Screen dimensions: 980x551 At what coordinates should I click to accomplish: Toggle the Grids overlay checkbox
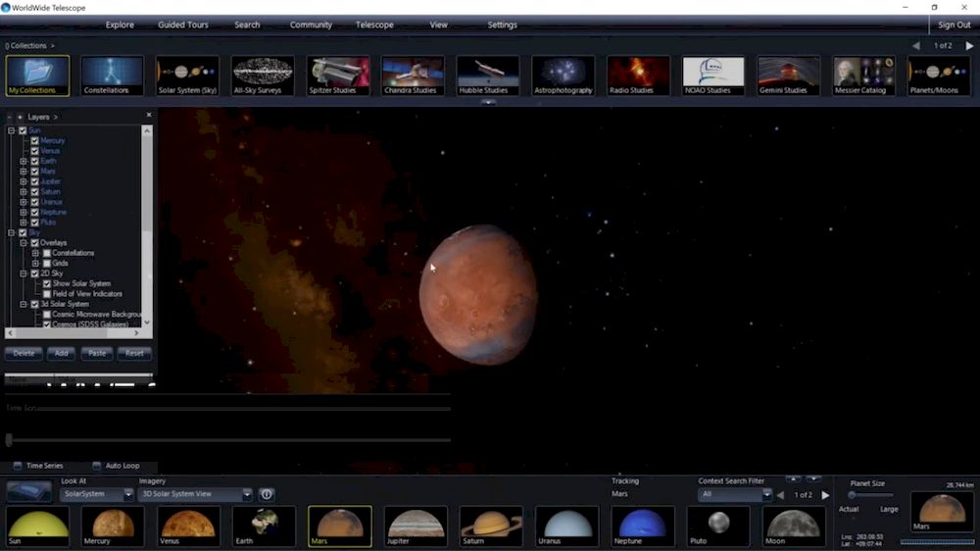click(x=47, y=264)
